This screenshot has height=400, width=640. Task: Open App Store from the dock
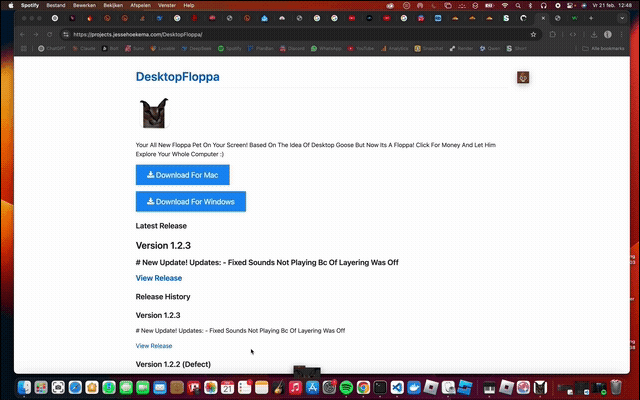tap(312, 387)
